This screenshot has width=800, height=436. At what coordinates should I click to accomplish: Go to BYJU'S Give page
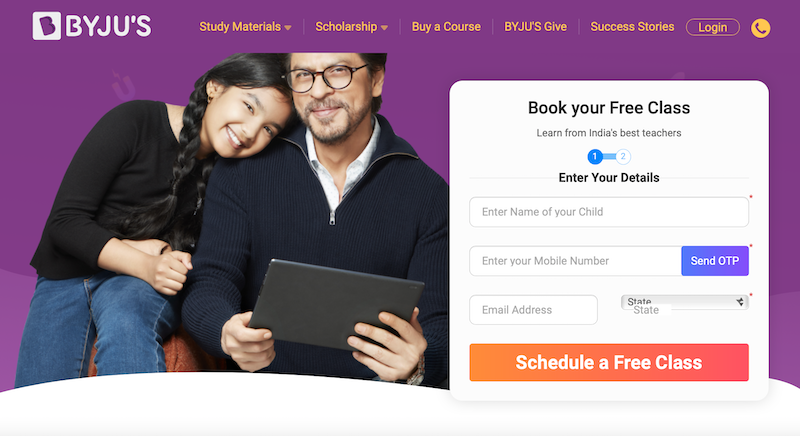click(x=535, y=27)
